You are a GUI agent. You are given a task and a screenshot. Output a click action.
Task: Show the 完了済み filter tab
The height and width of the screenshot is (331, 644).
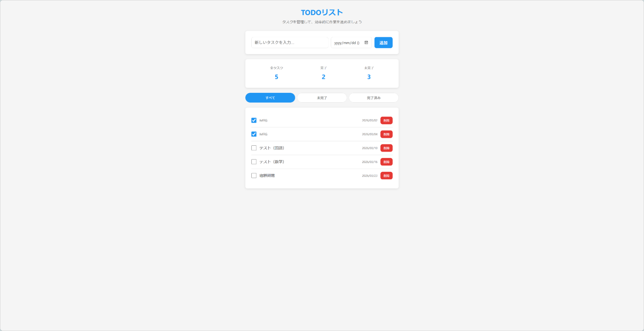pyautogui.click(x=373, y=98)
